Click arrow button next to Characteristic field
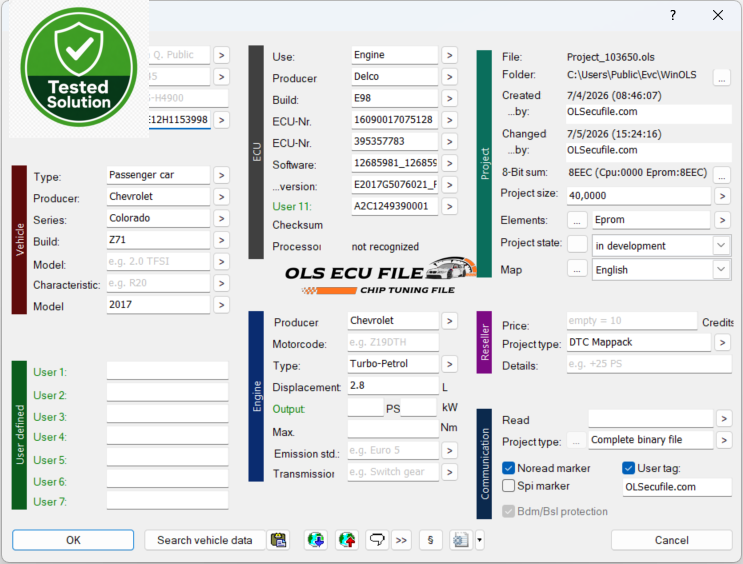The width and height of the screenshot is (743, 564). (221, 283)
